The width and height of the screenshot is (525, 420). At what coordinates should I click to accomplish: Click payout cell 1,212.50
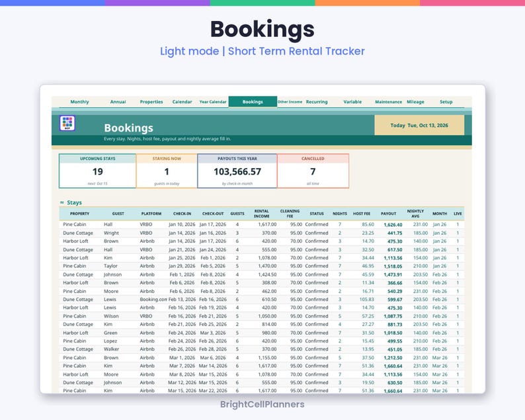pyautogui.click(x=393, y=358)
